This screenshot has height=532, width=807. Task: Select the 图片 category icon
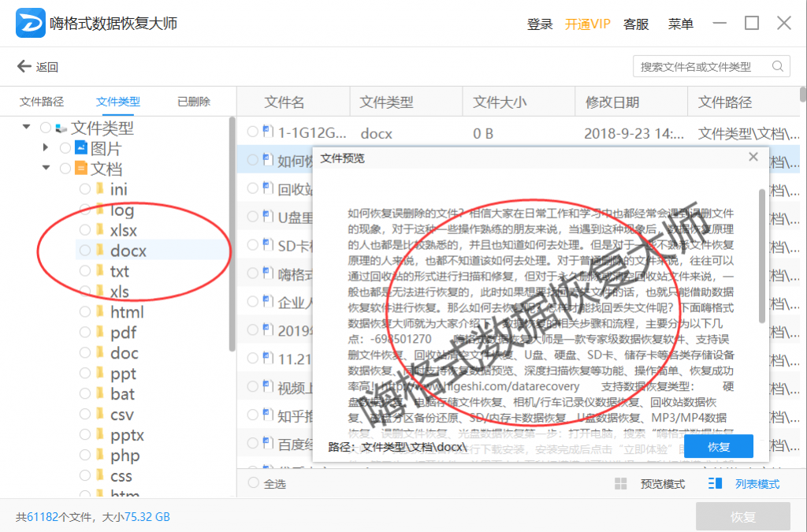(x=81, y=147)
